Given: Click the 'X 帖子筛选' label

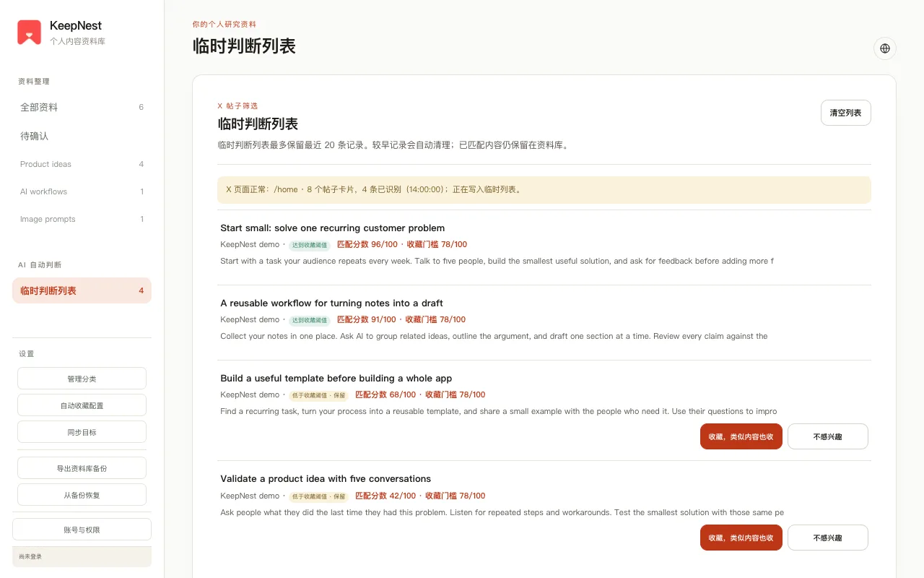Looking at the screenshot, I should coord(237,105).
